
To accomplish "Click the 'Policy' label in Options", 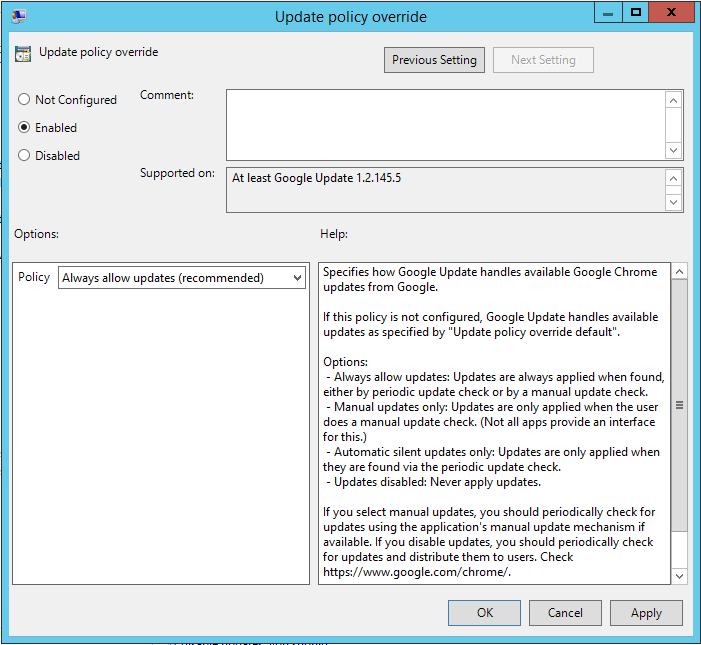I will 34,277.
